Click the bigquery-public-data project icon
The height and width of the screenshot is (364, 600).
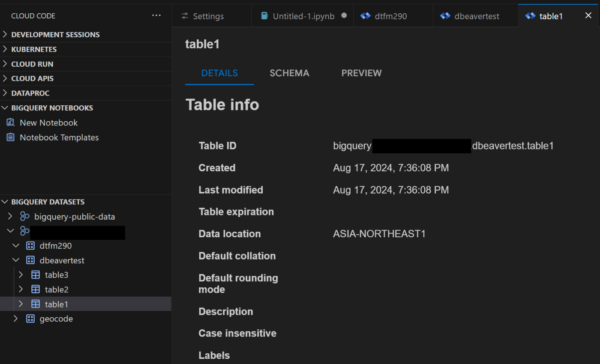point(25,217)
